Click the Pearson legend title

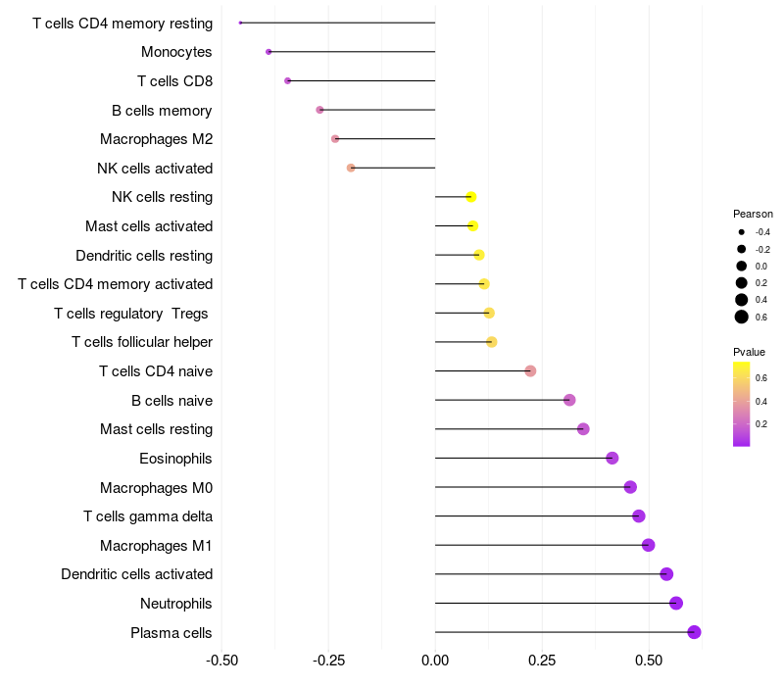pyautogui.click(x=753, y=214)
